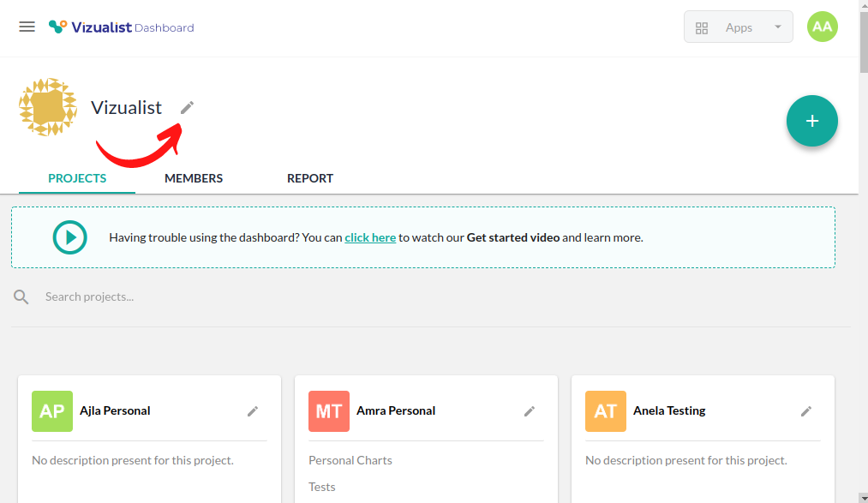Click the pencil icon next to Vizualist
The height and width of the screenshot is (503, 868).
tap(187, 107)
